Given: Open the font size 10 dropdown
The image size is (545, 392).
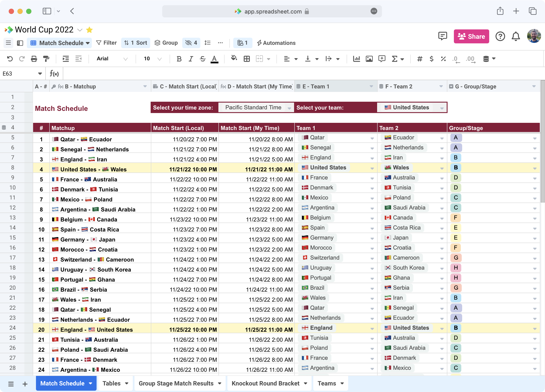Looking at the screenshot, I should pyautogui.click(x=153, y=59).
